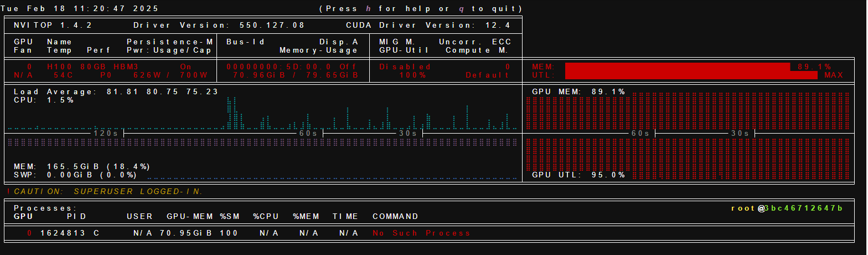
Task: Click the 30s marker on GPU graph
Action: (741, 134)
